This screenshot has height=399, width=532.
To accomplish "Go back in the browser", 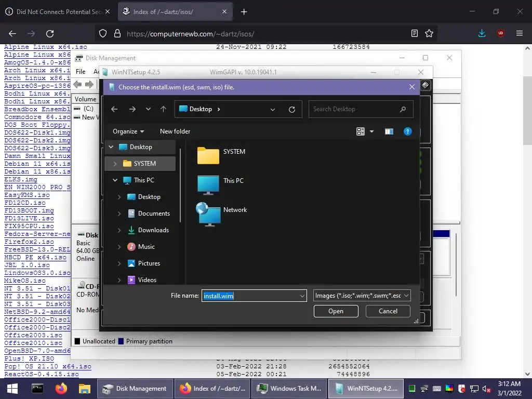I will pyautogui.click(x=12, y=34).
